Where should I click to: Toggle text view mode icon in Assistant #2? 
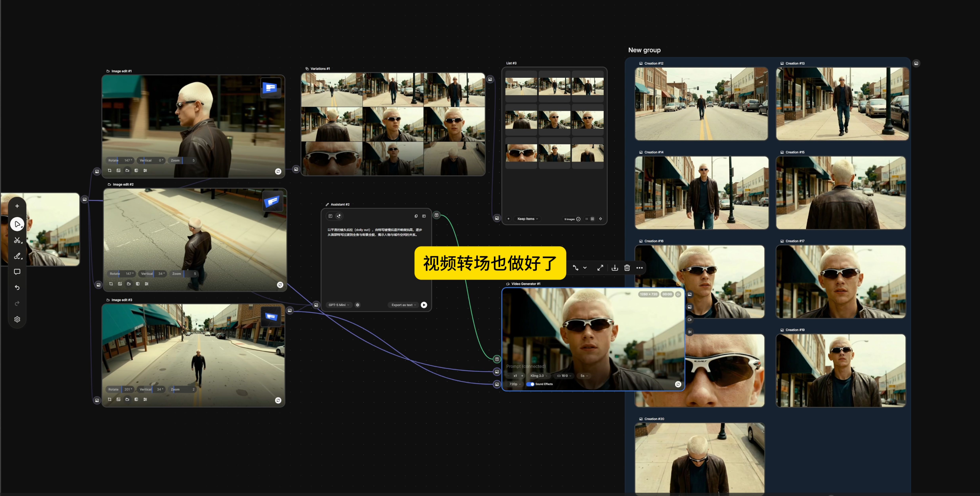pyautogui.click(x=330, y=216)
